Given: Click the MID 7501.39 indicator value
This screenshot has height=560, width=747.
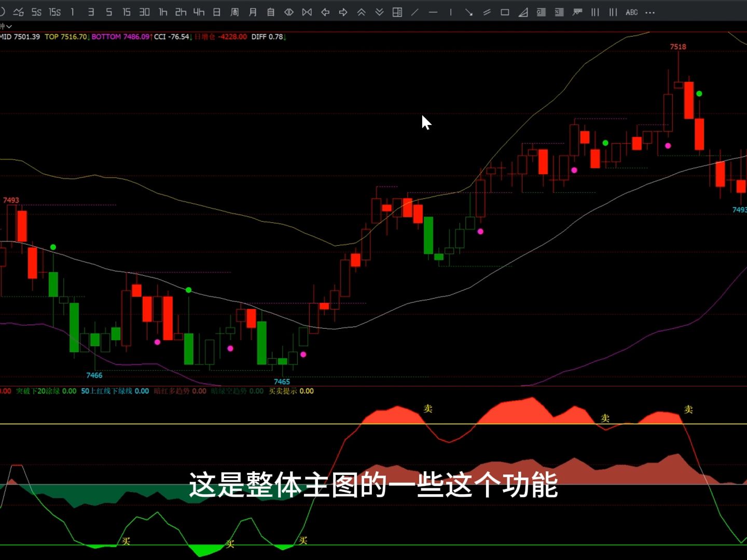Looking at the screenshot, I should coord(20,37).
